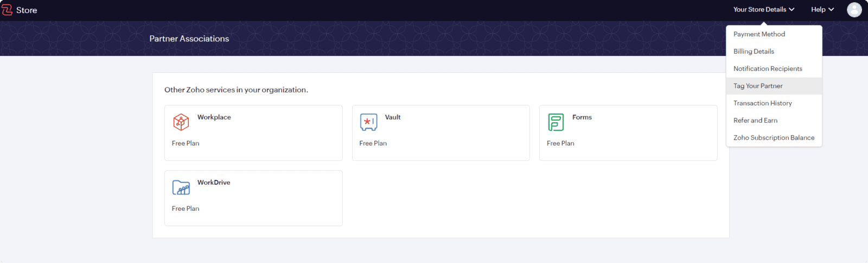The width and height of the screenshot is (868, 263).
Task: Select Payment Method from menu
Action: coord(774,34)
